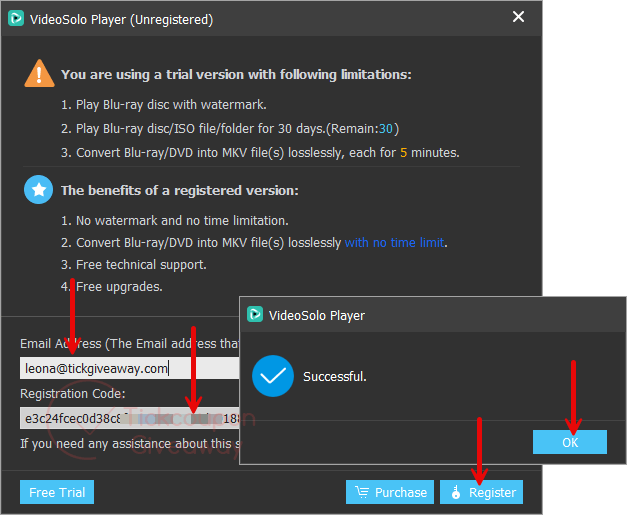628x515 pixels.
Task: Click the remaining days value '30'
Action: (x=386, y=129)
